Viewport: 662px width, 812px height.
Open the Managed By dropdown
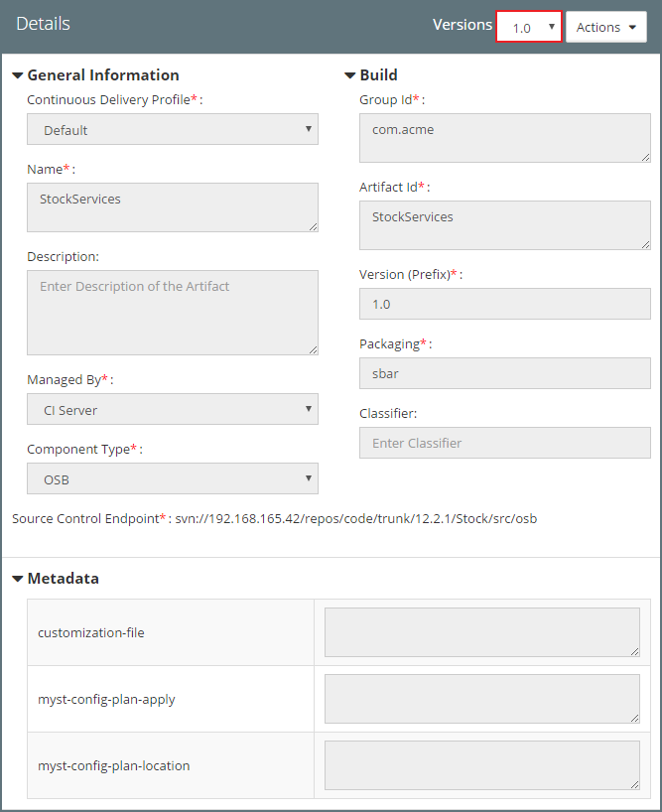(173, 409)
